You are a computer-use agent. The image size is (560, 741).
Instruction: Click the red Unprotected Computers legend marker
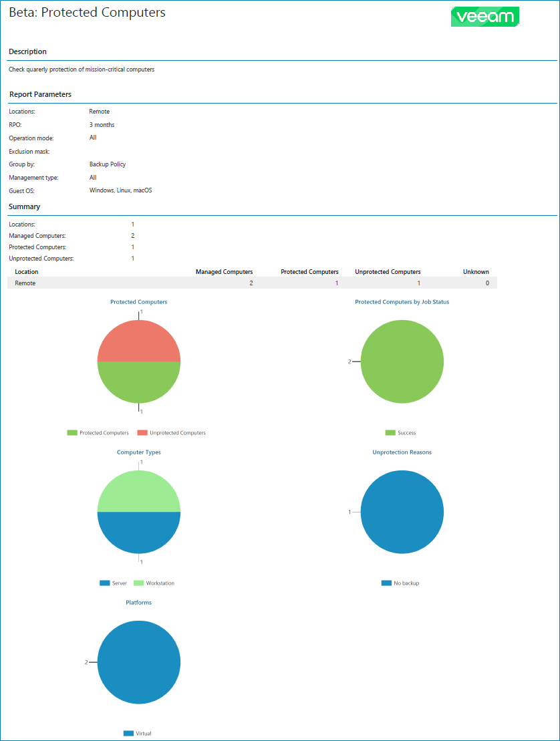click(143, 432)
